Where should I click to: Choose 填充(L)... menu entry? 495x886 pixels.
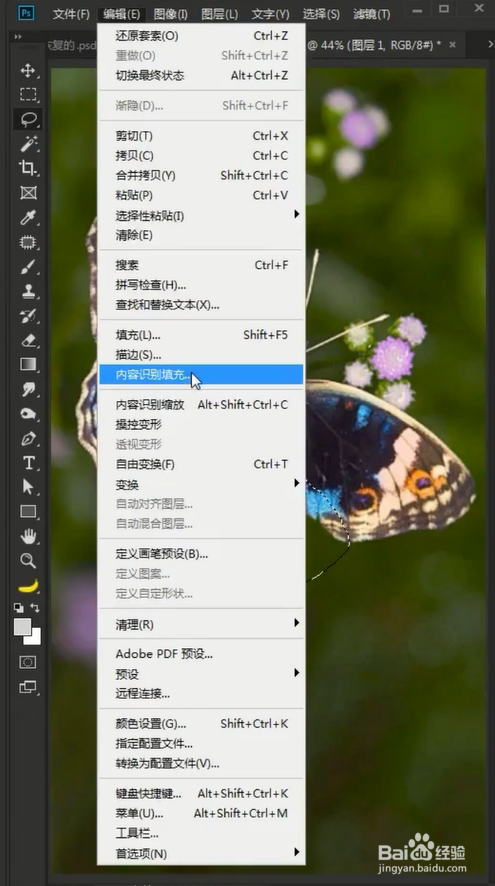pyautogui.click(x=201, y=335)
